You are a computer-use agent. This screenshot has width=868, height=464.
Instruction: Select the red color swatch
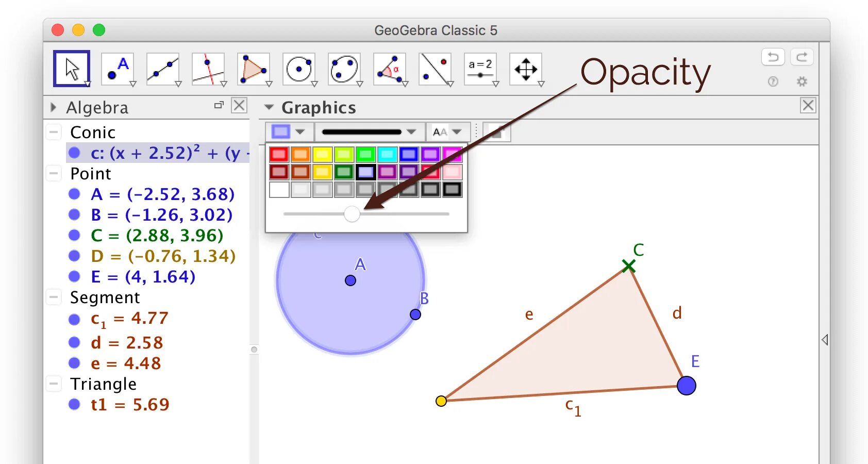pyautogui.click(x=279, y=154)
